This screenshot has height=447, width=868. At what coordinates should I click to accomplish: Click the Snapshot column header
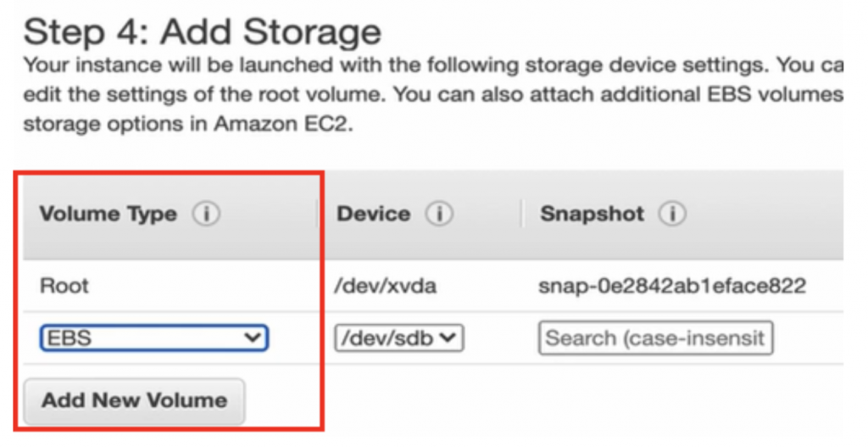pyautogui.click(x=593, y=215)
